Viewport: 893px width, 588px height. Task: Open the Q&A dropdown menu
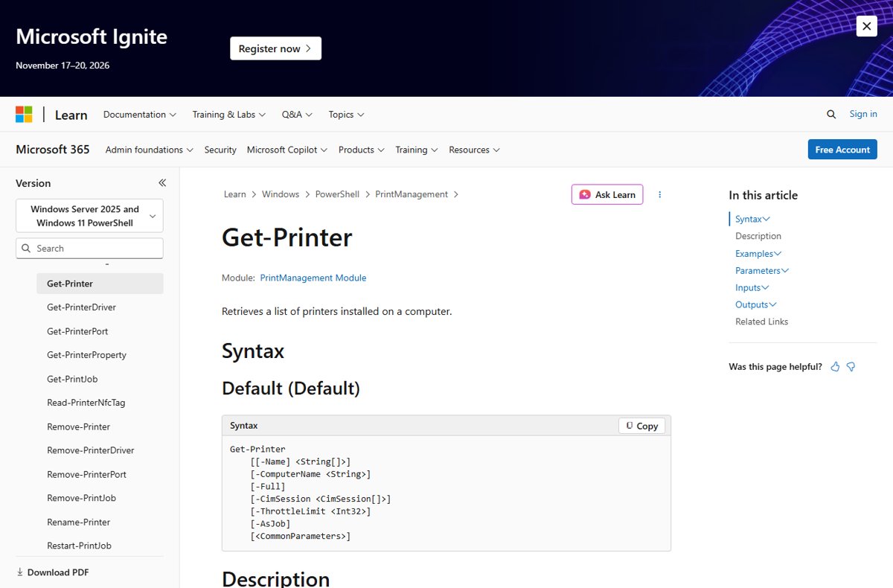[297, 115]
